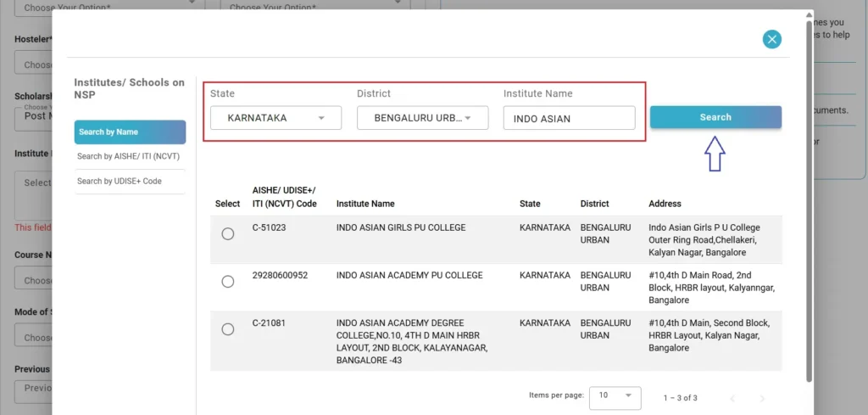Click the Search button

click(715, 117)
